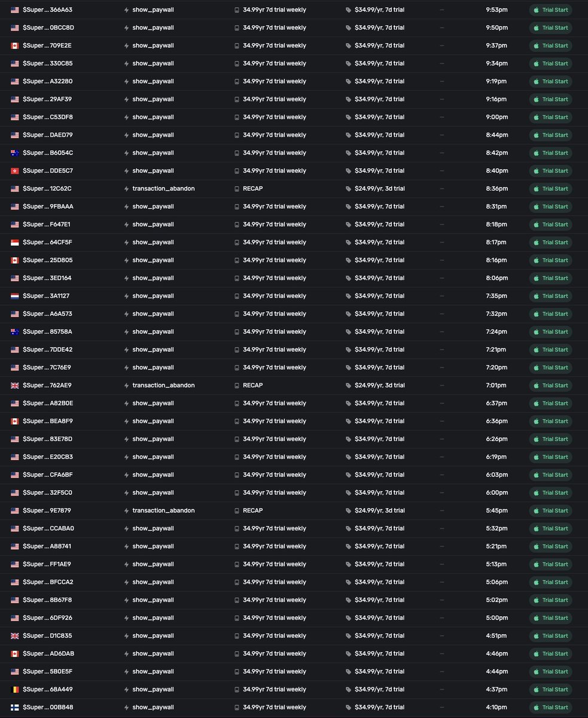
Task: Select the 4:37pm timestamp
Action: point(496,689)
